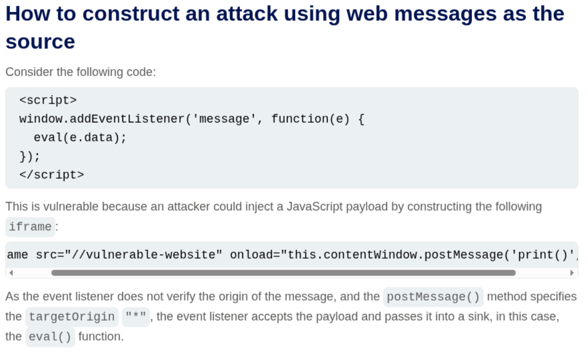Click the 'Consider the following code:' text
588x364 pixels.
point(80,71)
